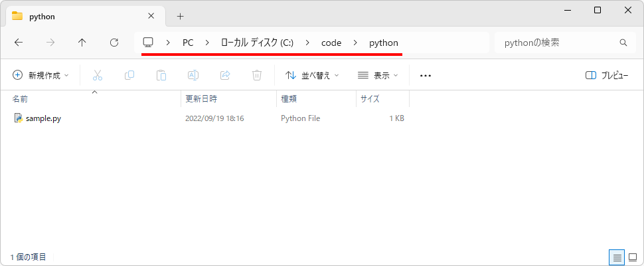Click the Delete trash can icon
Image resolution: width=644 pixels, height=266 pixels.
pos(257,75)
